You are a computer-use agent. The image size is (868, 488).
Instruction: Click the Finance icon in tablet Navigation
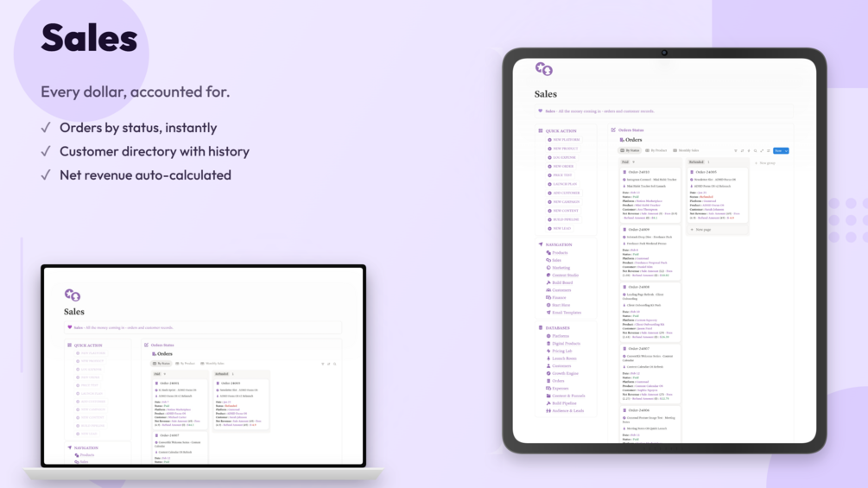click(548, 297)
